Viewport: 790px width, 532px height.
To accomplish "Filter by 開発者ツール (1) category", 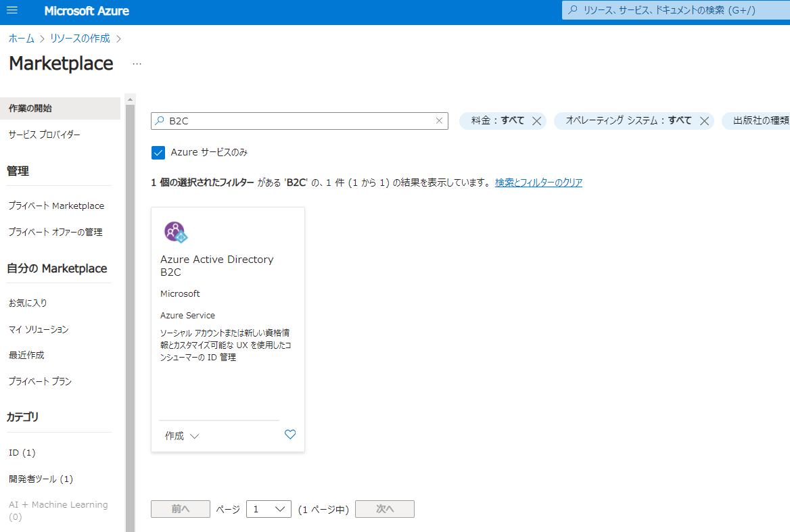I will pyautogui.click(x=41, y=479).
